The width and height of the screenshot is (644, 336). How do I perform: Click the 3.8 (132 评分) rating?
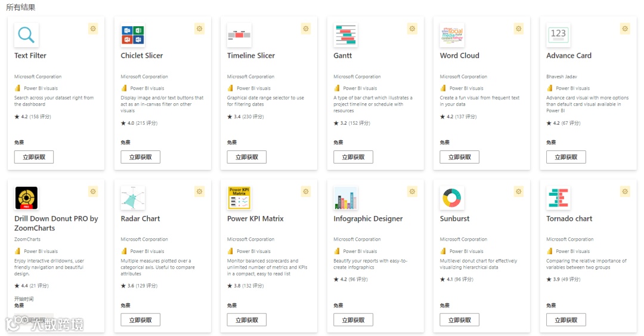tap(246, 286)
